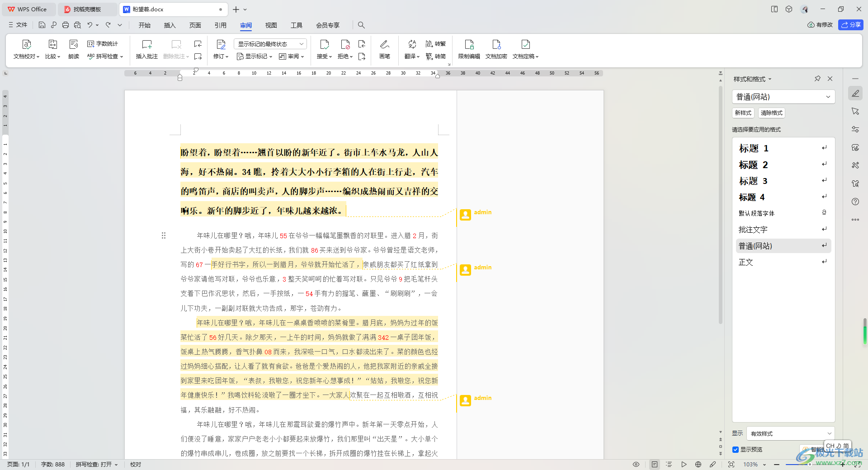Image resolution: width=868 pixels, height=470 pixels.
Task: Switch to page layout view icon
Action: point(654,464)
